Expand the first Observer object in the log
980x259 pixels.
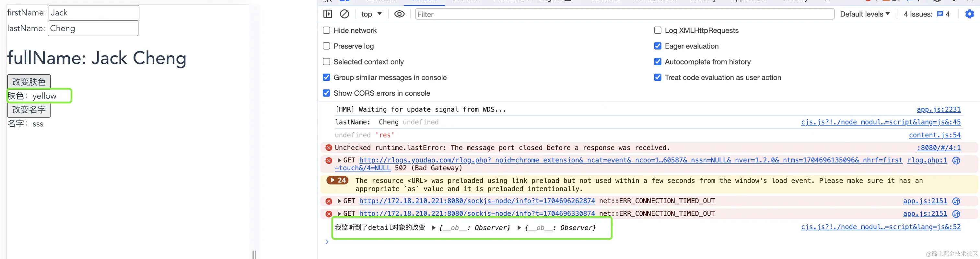click(434, 228)
